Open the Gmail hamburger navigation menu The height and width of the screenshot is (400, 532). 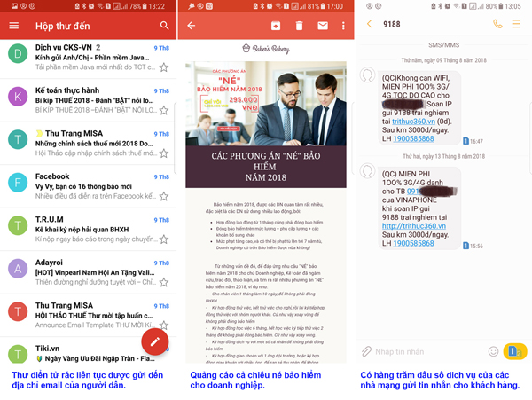coord(13,26)
